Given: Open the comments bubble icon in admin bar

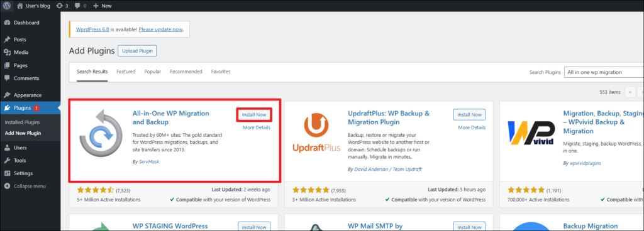Looking at the screenshot, I should 78,6.
